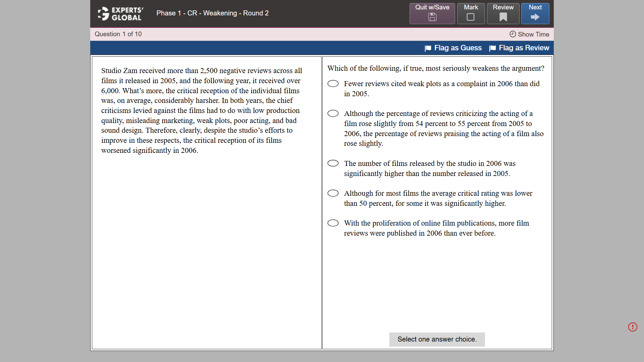Click the flag icon next to Flag as Guess
Image resolution: width=644 pixels, height=362 pixels.
pos(428,48)
